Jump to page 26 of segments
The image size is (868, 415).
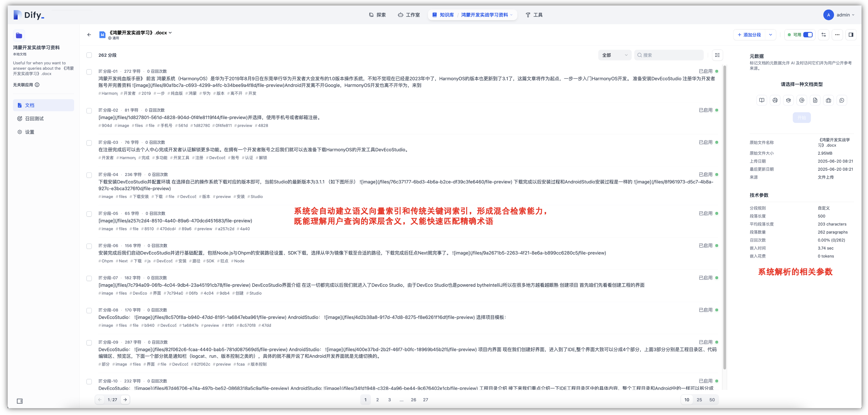[x=413, y=400]
